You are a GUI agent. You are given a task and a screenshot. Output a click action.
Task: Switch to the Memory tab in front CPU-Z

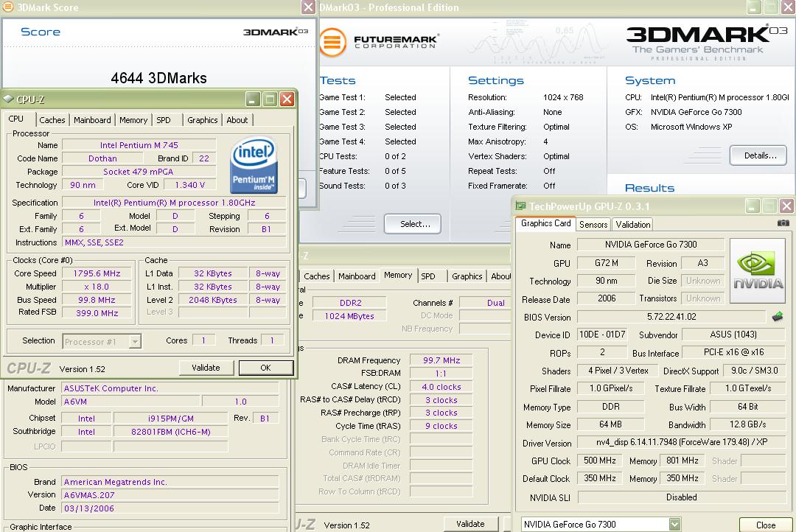click(x=133, y=120)
